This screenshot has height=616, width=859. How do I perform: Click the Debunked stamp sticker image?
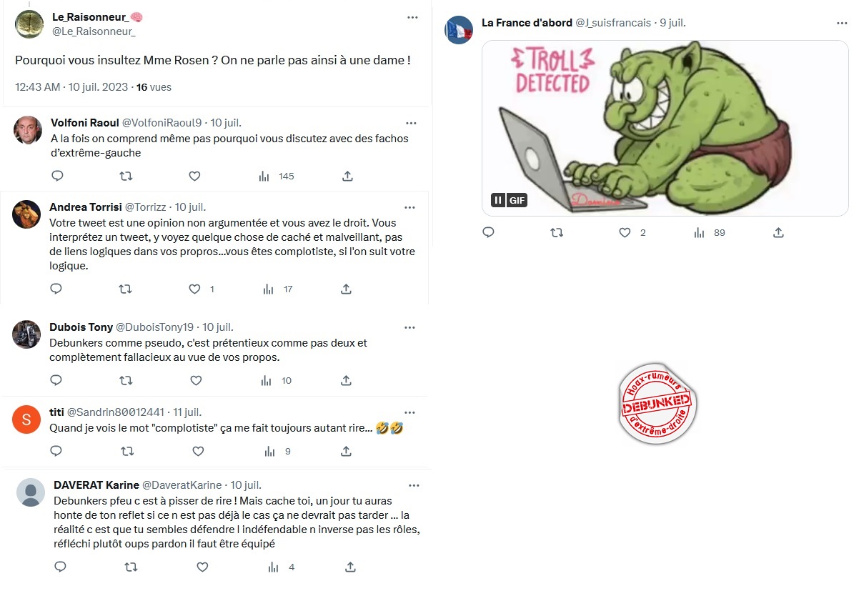click(657, 404)
